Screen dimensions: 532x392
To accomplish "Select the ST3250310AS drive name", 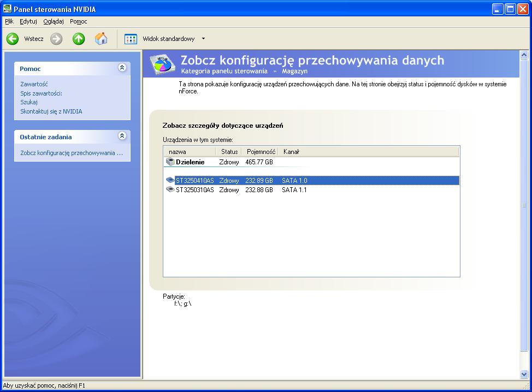I will coord(195,190).
